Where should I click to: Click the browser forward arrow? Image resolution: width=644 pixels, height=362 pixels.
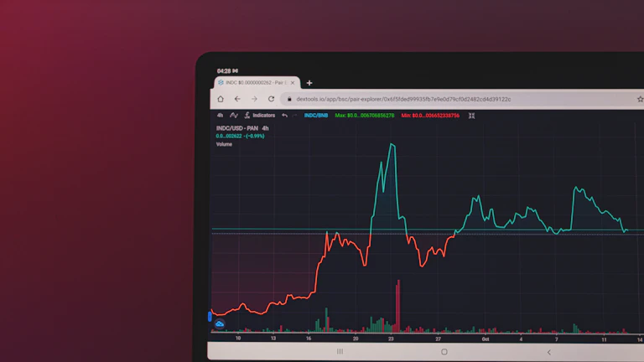254,99
